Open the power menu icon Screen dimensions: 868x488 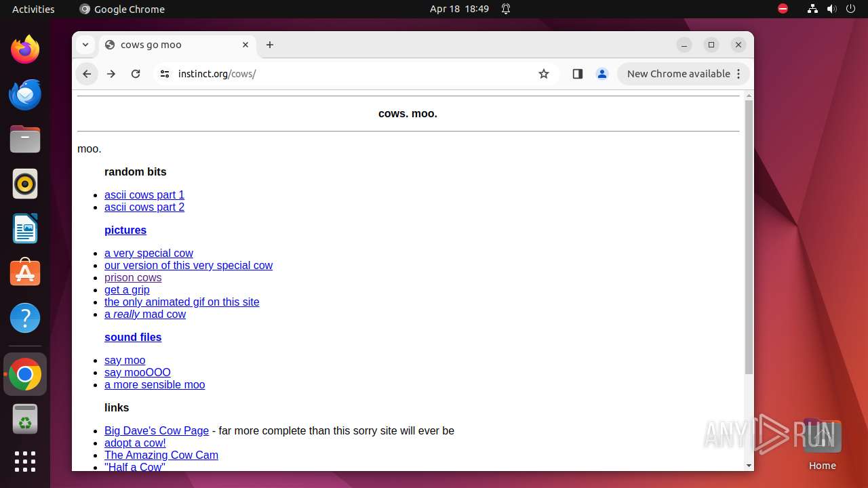pyautogui.click(x=851, y=9)
